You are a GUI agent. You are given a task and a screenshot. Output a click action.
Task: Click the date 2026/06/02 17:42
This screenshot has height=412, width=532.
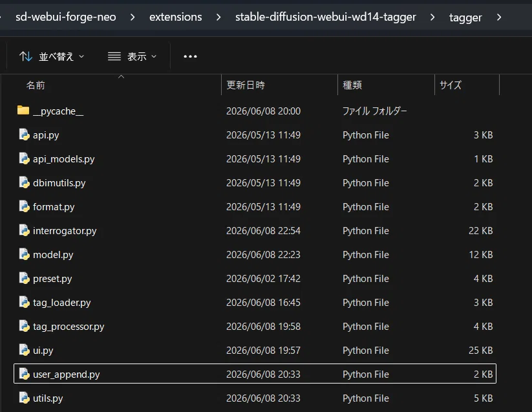click(263, 279)
